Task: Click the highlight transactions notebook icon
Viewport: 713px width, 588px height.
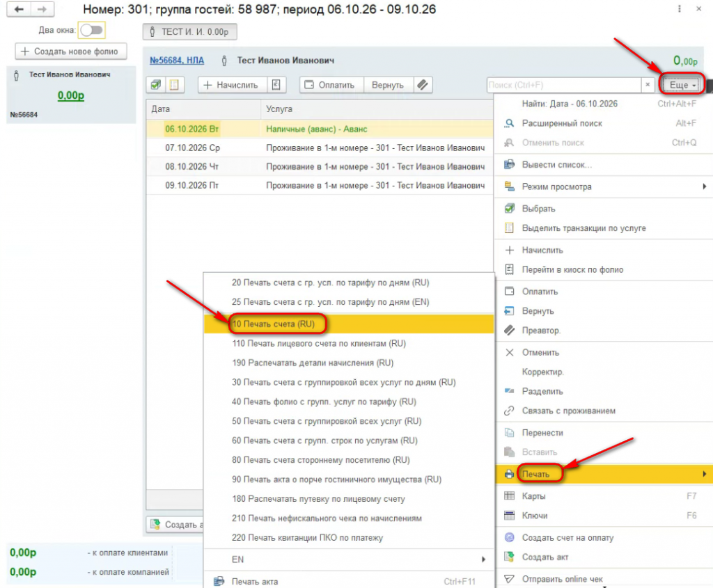Action: [x=174, y=85]
